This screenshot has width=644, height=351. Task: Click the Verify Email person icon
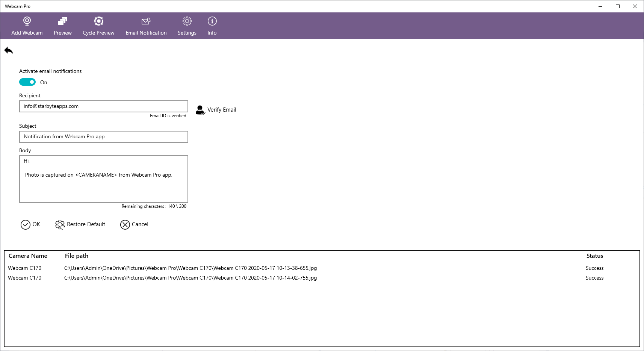pyautogui.click(x=200, y=110)
